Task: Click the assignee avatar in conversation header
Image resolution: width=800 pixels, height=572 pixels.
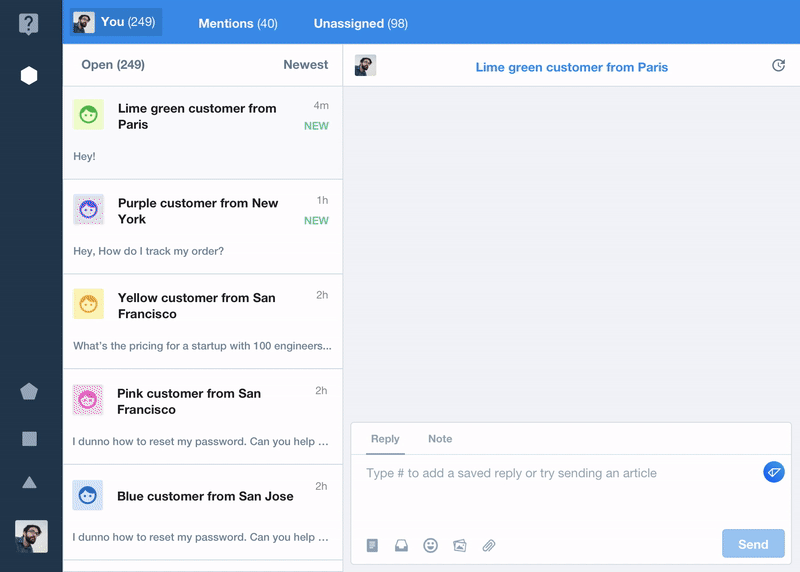Action: click(365, 65)
